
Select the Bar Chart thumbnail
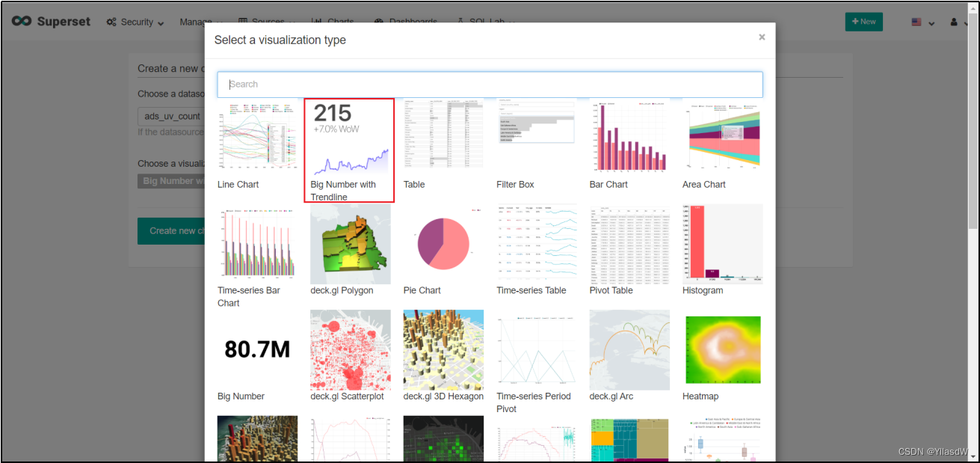coord(629,134)
